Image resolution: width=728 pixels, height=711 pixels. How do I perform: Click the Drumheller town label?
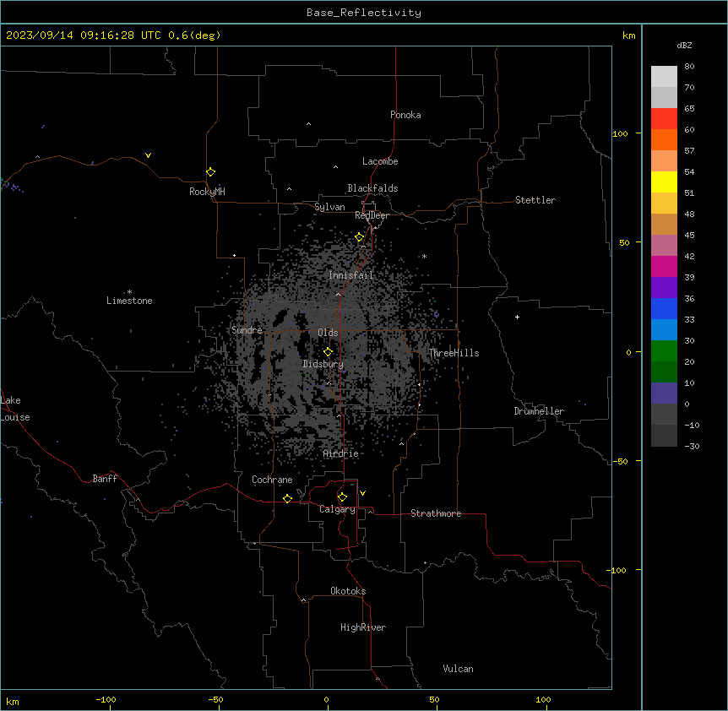[539, 411]
